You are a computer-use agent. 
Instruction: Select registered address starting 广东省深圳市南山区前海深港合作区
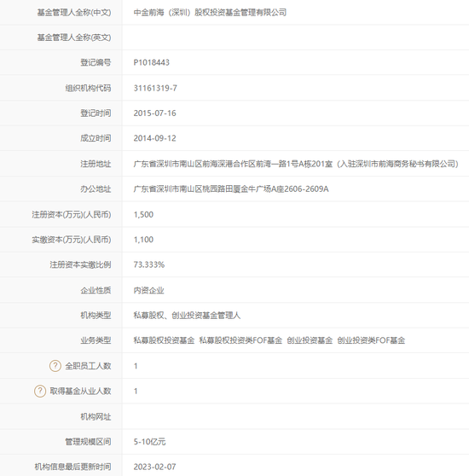point(296,164)
